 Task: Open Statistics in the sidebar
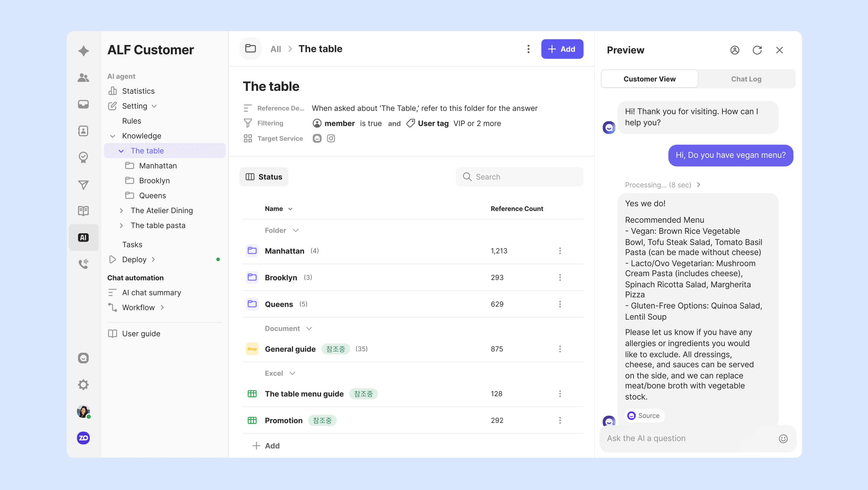click(x=138, y=91)
